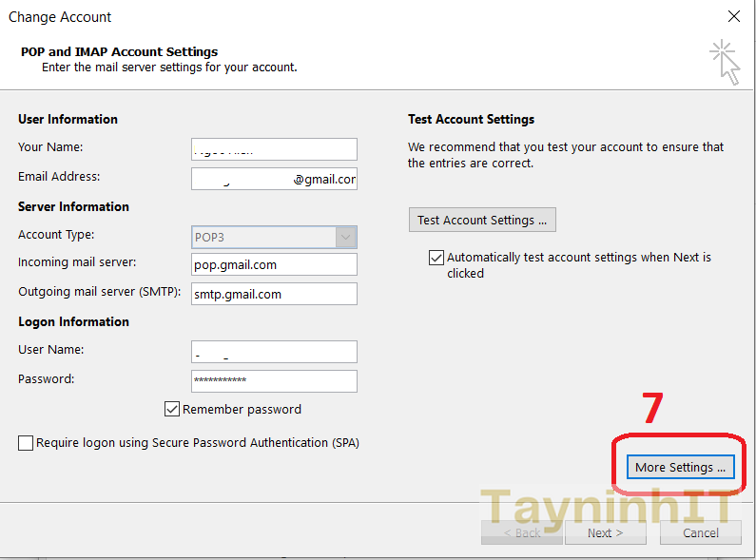
Task: Close the Change Account dialog
Action: coord(733,16)
